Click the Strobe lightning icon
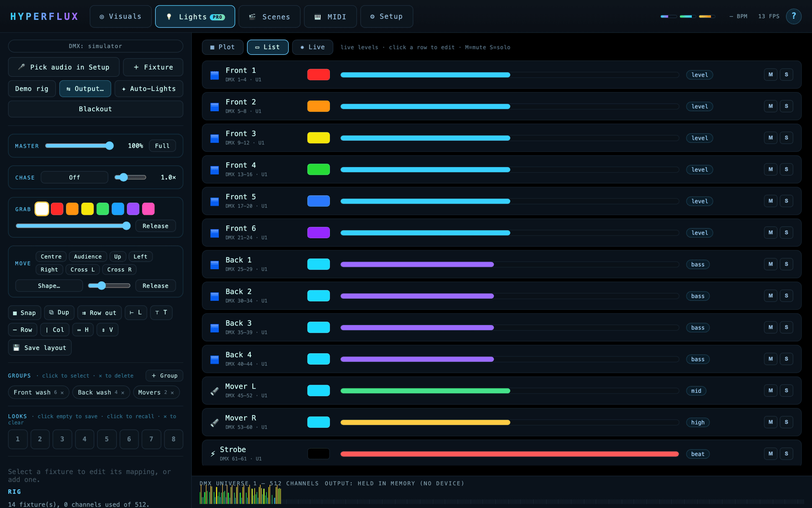This screenshot has height=508, width=812. [x=213, y=454]
